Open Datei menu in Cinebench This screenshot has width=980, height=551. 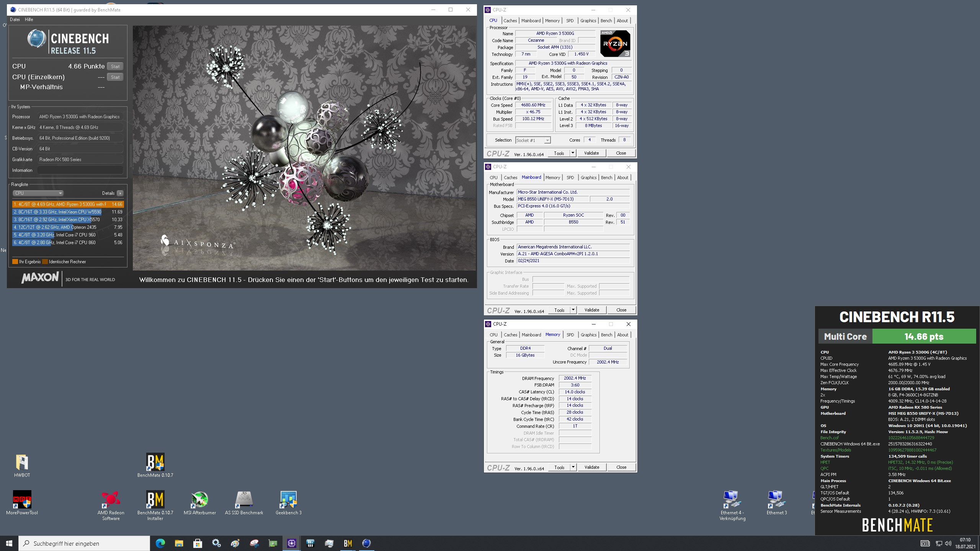click(x=15, y=20)
